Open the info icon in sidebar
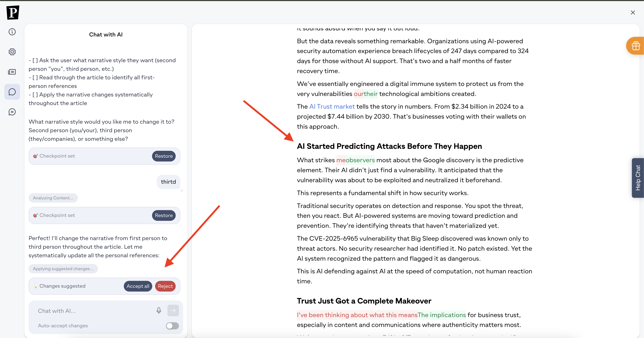Screen dimensions: 644x338 coord(12,32)
